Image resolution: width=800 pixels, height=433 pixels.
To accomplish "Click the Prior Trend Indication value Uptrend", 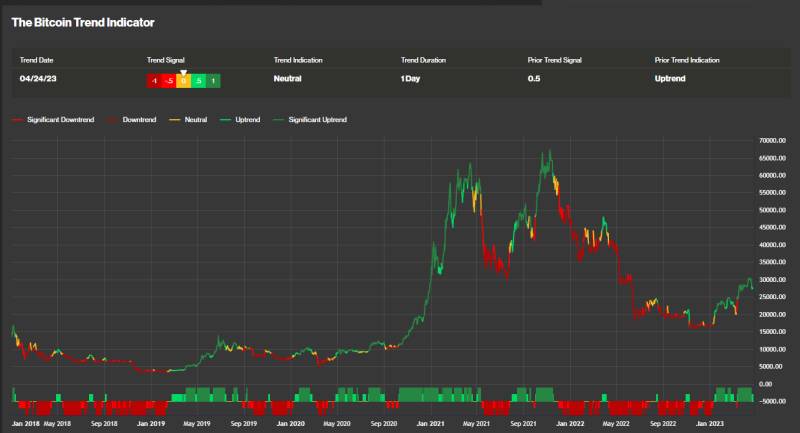I will (670, 79).
